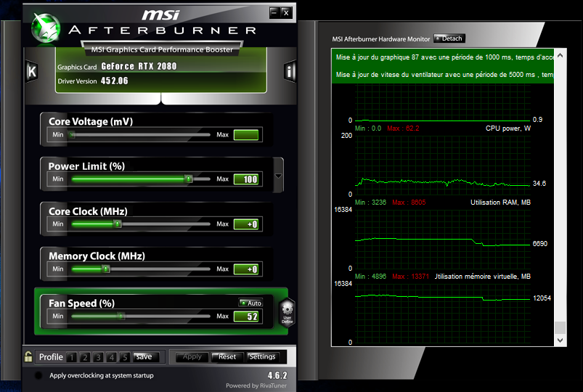Click the virtual memory usage graph label

pyautogui.click(x=483, y=277)
